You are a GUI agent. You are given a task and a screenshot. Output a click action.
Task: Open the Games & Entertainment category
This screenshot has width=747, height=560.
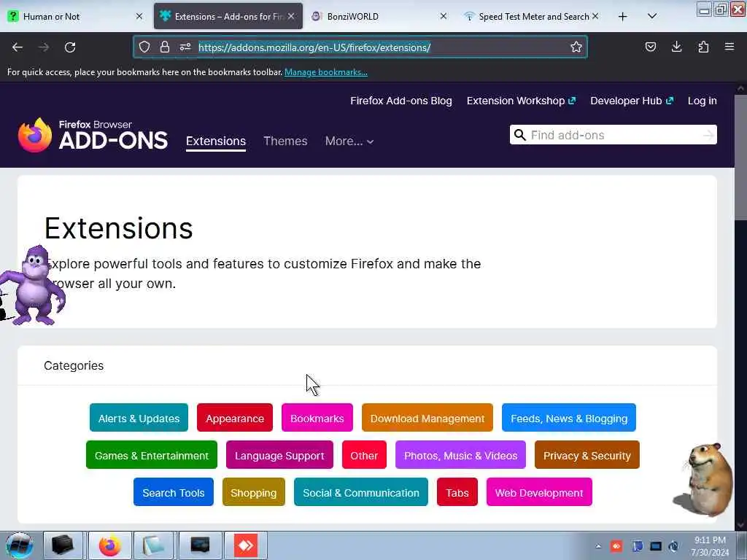coord(152,455)
